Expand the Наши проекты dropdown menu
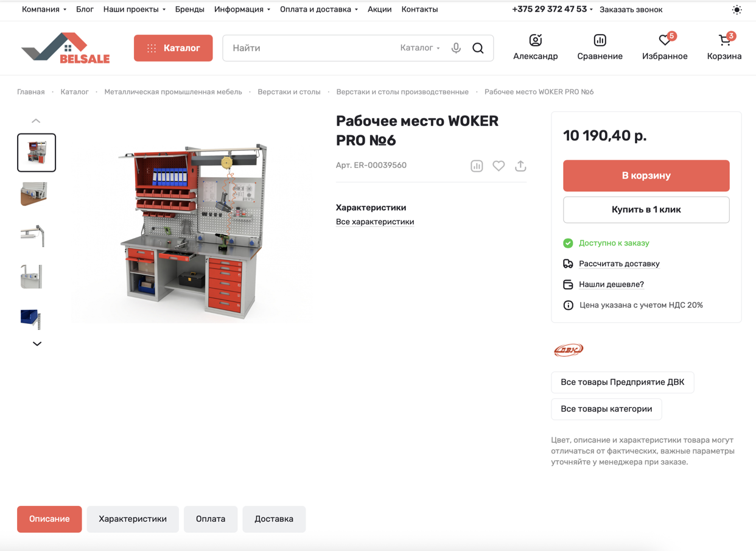Viewport: 756px width, 551px height. pos(134,10)
